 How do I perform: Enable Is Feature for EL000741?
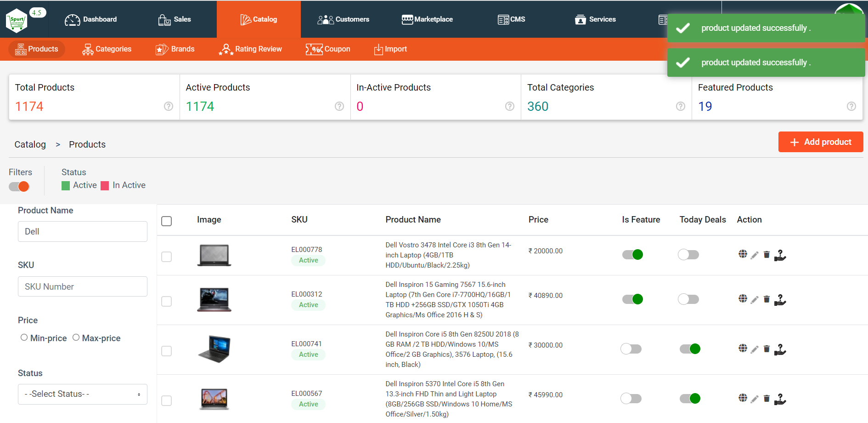[x=631, y=349]
